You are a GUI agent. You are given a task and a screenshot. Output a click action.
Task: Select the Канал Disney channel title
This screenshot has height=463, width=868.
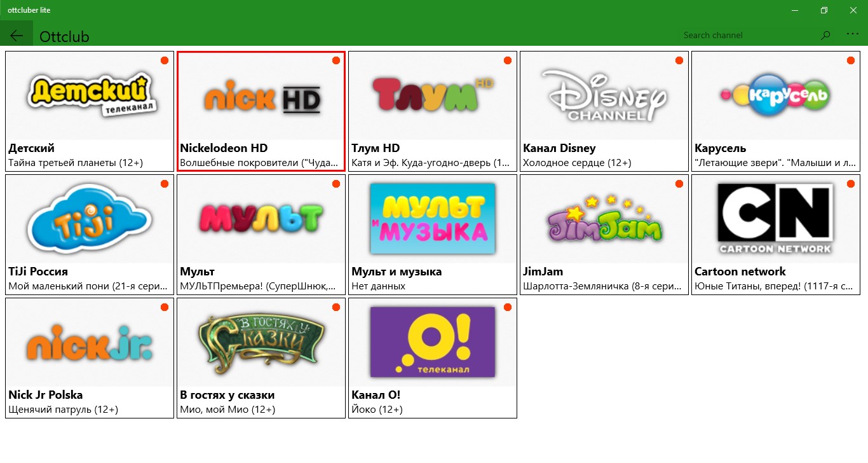click(x=559, y=148)
